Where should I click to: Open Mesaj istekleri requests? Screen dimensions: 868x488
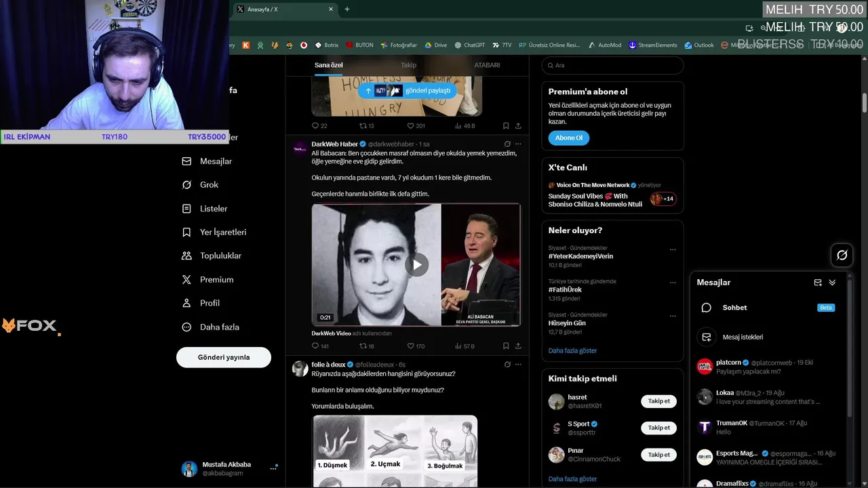click(x=768, y=337)
